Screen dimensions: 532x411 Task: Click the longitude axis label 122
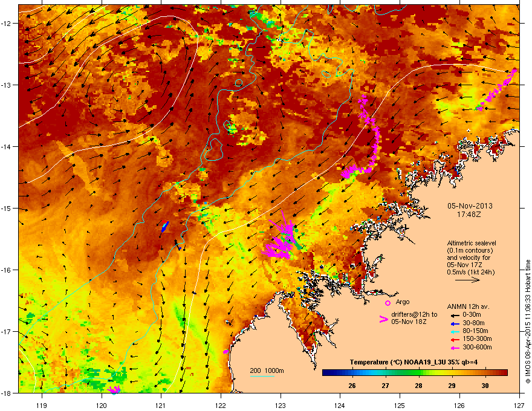click(221, 405)
